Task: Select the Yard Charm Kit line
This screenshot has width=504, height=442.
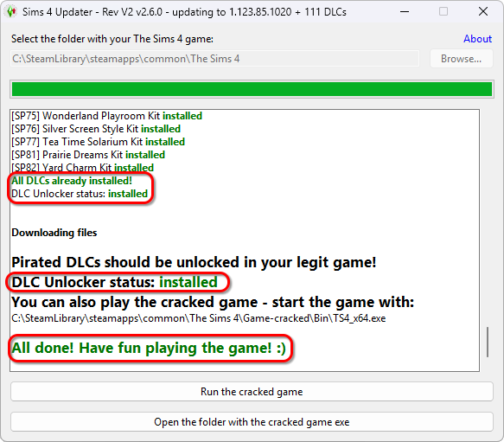Action: [83, 168]
